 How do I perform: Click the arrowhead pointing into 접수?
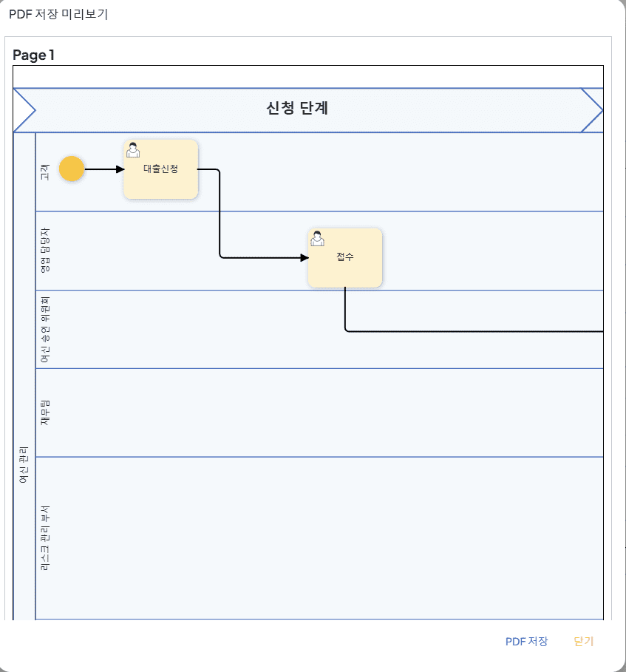pos(305,257)
